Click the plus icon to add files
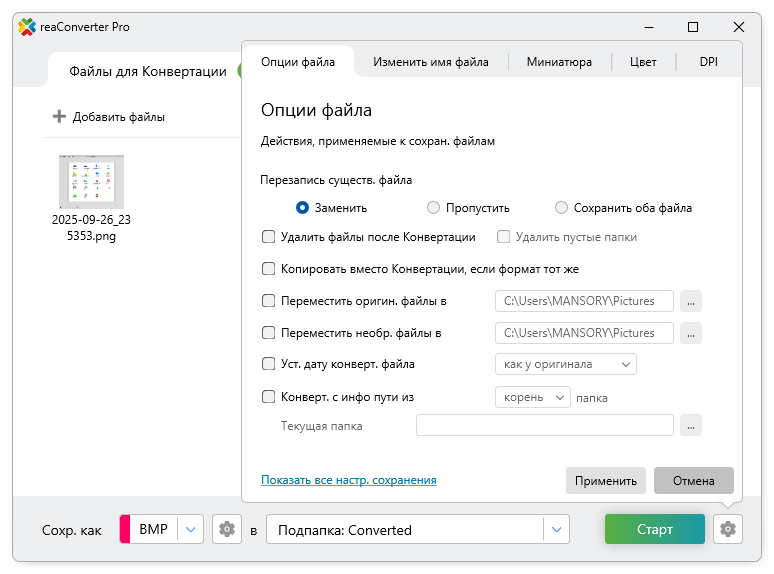 click(x=59, y=117)
